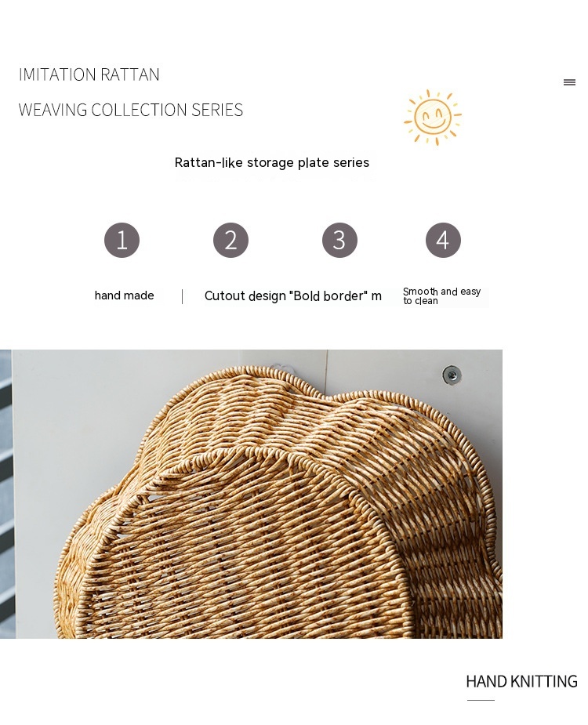Select the number 2 circle badge
Viewport: 588px width, 725px height.
230,240
